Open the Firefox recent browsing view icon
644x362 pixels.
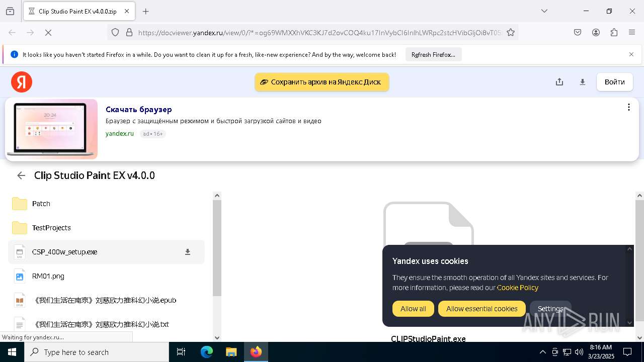(x=10, y=11)
